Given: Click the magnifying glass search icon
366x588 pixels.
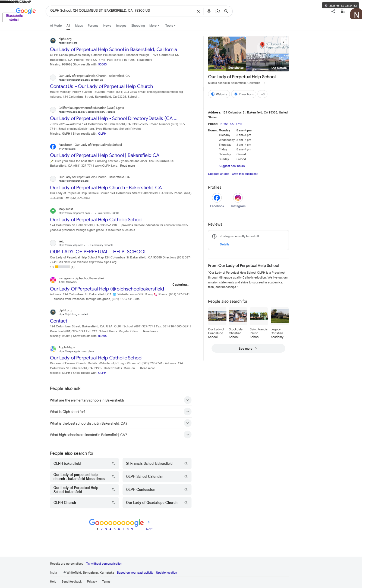Looking at the screenshot, I should [x=226, y=11].
